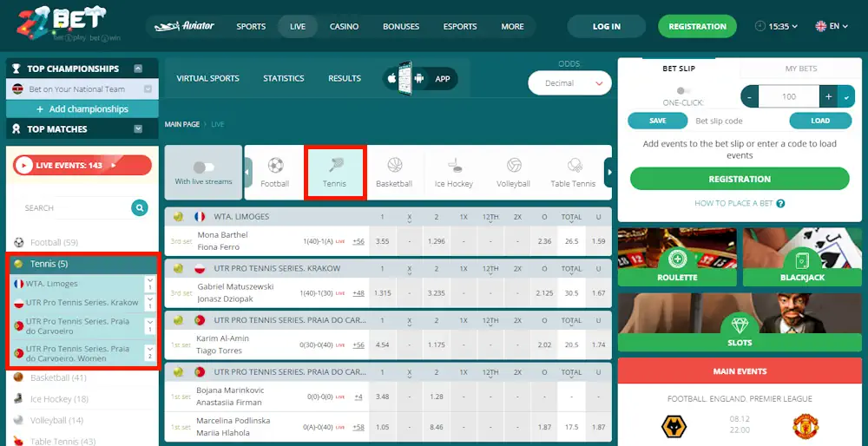The width and height of the screenshot is (868, 446).
Task: Click the UK flag language icon
Action: pos(821,26)
